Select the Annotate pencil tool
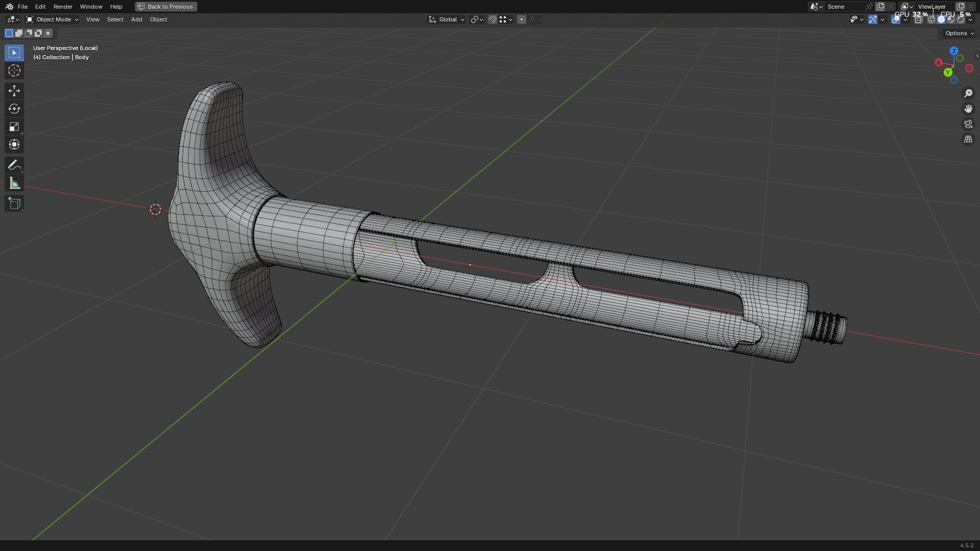This screenshot has height=551, width=980. coord(14,165)
